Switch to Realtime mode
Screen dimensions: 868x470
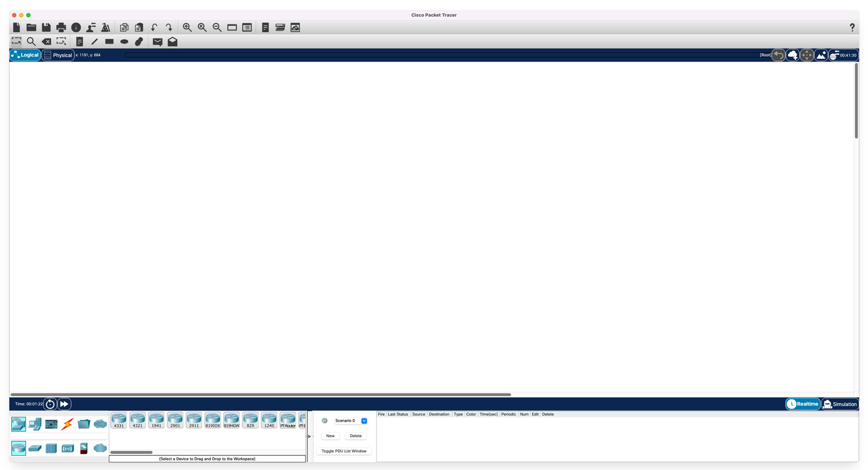tap(803, 404)
